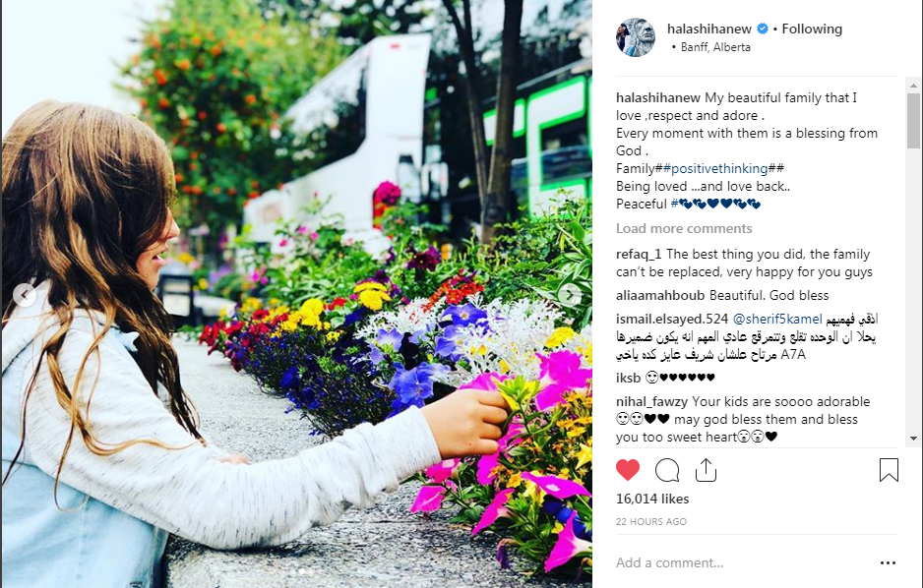Visit the refaq_1 commenter profile

click(x=639, y=254)
